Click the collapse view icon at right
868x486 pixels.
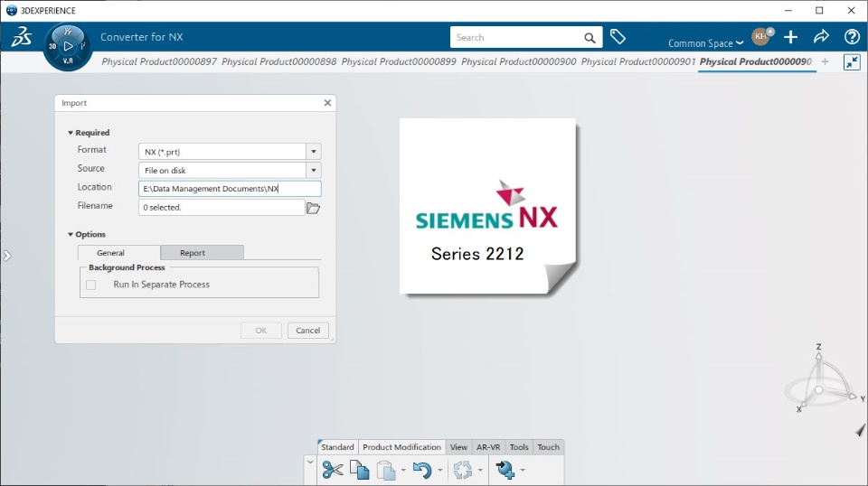852,62
